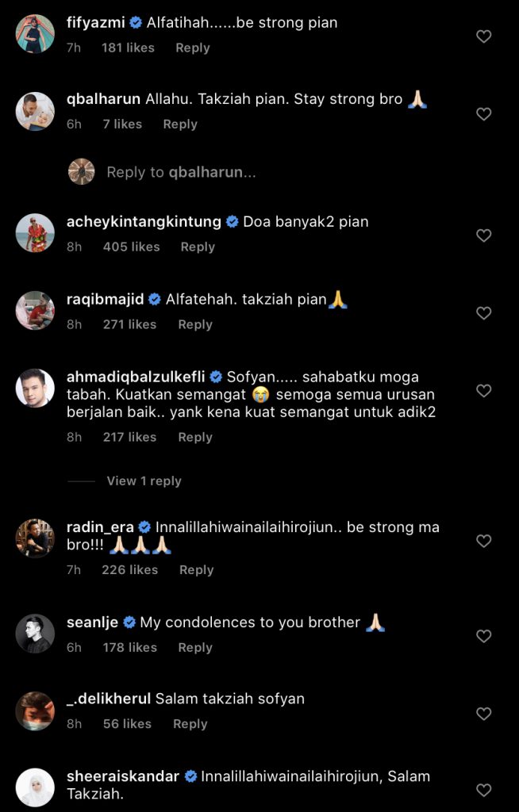Expand View 1 reply under ahmadiqbalzulkefli
Image resolution: width=519 pixels, height=812 pixels.
tap(144, 481)
